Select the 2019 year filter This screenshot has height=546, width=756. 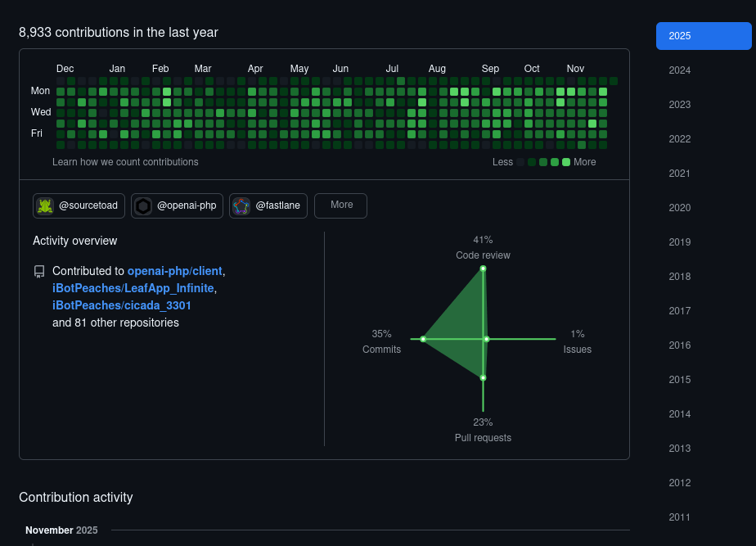click(679, 242)
